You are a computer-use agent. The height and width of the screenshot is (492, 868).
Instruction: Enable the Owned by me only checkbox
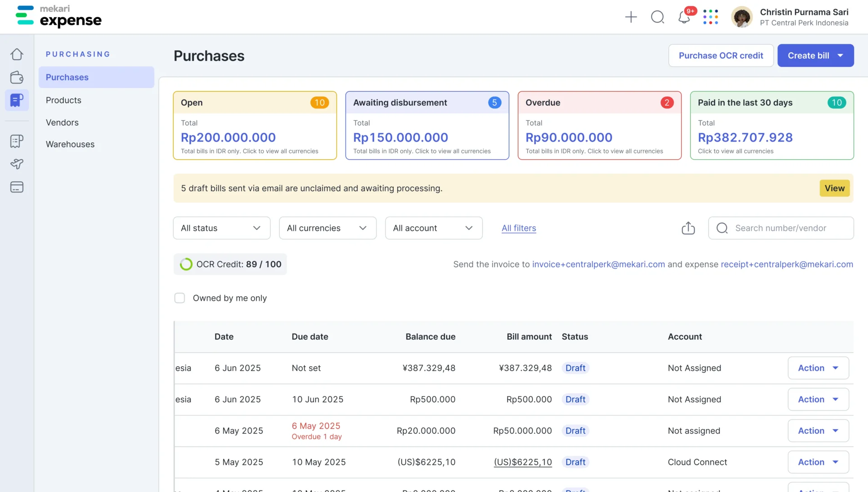click(x=179, y=298)
